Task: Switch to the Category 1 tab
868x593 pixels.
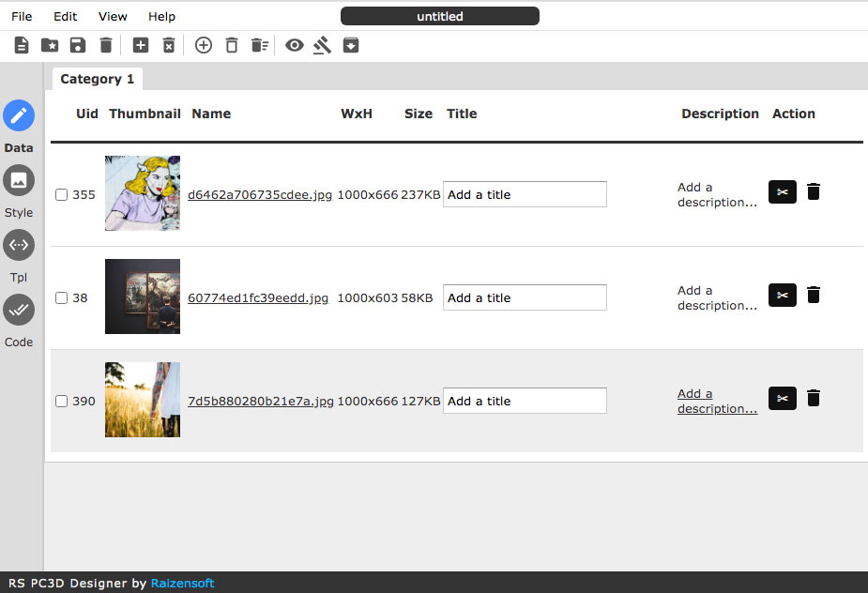Action: tap(98, 79)
